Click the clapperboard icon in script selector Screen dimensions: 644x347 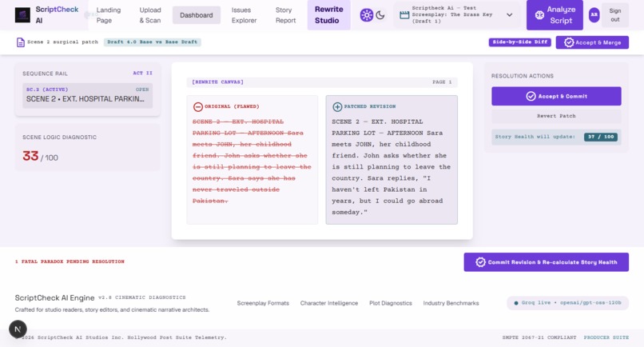[404, 15]
